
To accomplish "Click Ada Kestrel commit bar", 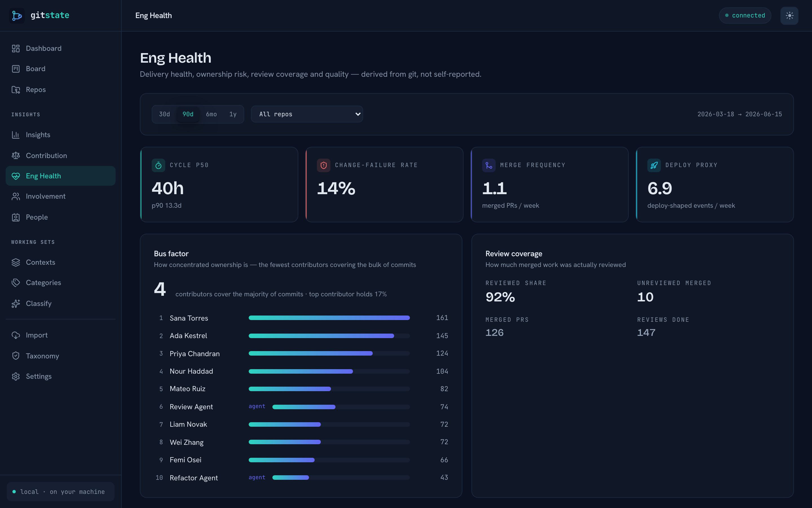I will click(329, 336).
